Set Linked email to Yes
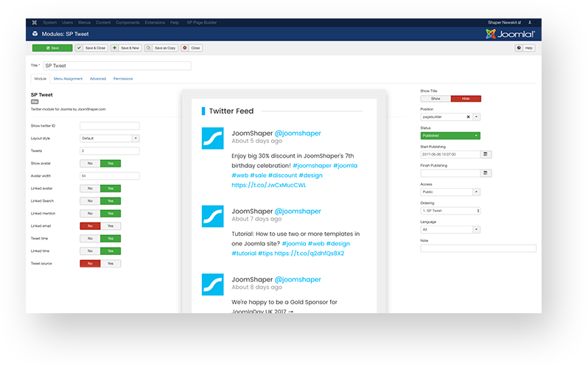The image size is (588, 367). (111, 226)
